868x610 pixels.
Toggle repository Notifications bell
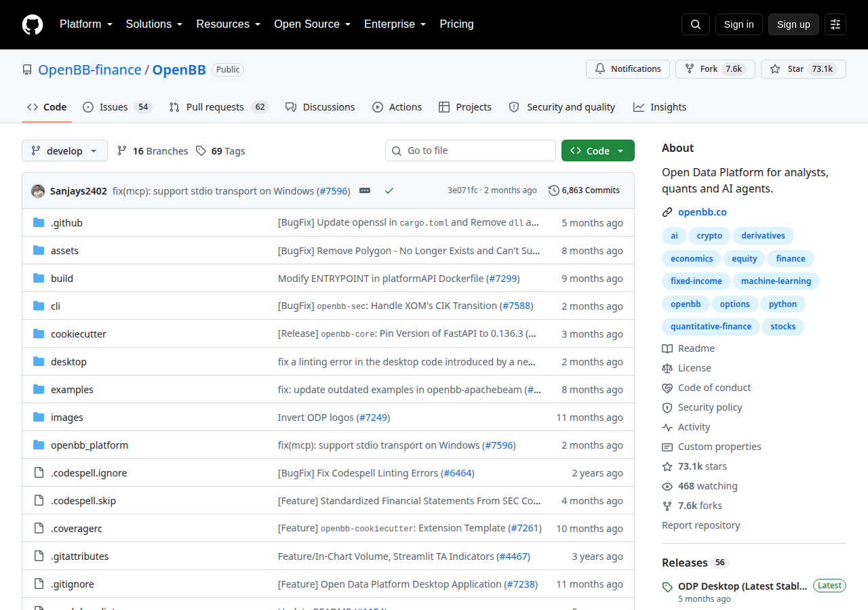pos(628,69)
